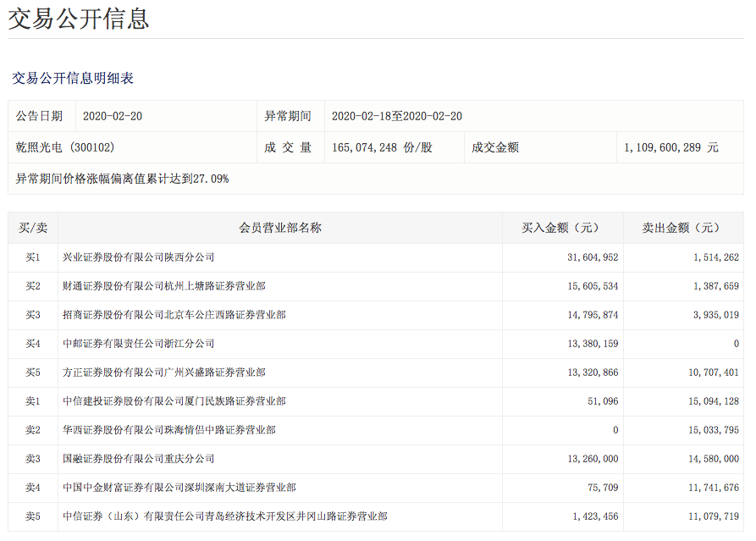The width and height of the screenshot is (756, 541).
Task: Click the 27.09% price deviation description row
Action: click(x=122, y=179)
